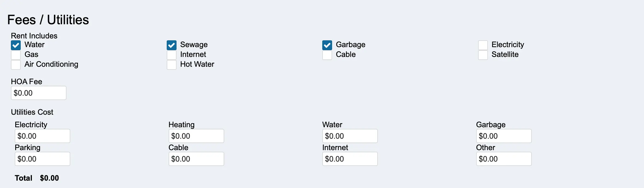Check the Satellite checkbox
This screenshot has height=188, width=644.
pyautogui.click(x=483, y=55)
